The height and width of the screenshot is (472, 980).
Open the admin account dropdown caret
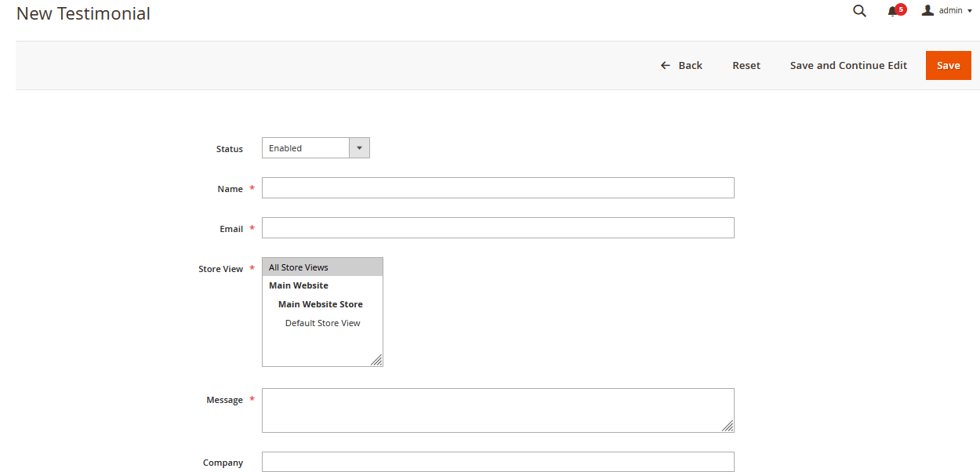pos(970,11)
